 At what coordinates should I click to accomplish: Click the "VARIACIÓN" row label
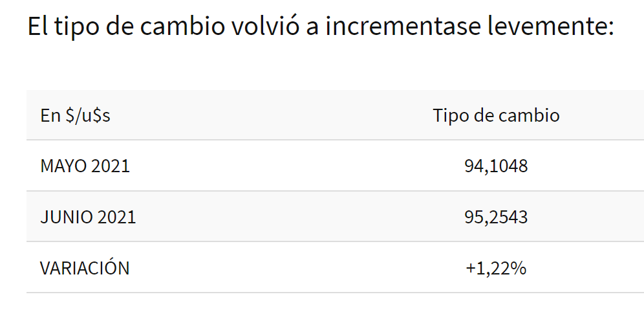click(x=85, y=268)
